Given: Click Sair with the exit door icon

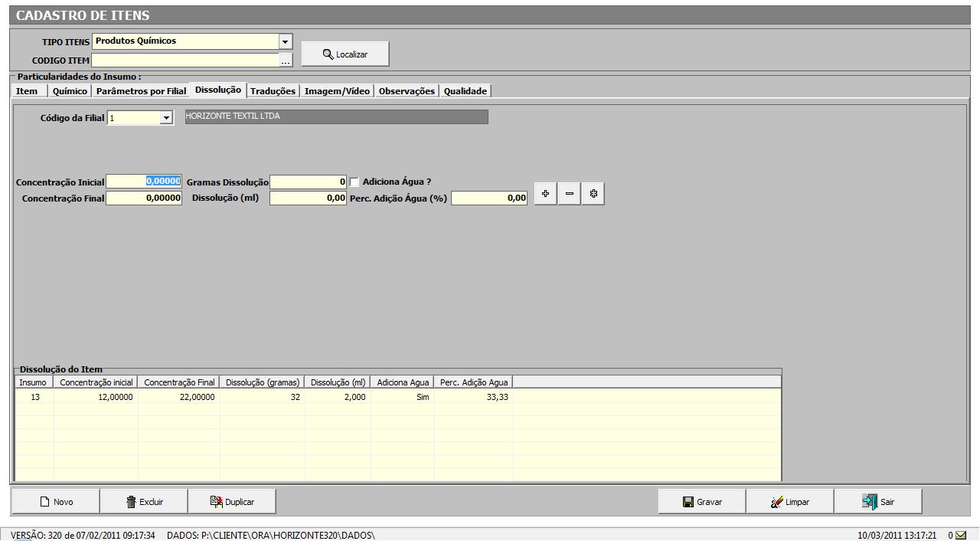Looking at the screenshot, I should [x=878, y=502].
